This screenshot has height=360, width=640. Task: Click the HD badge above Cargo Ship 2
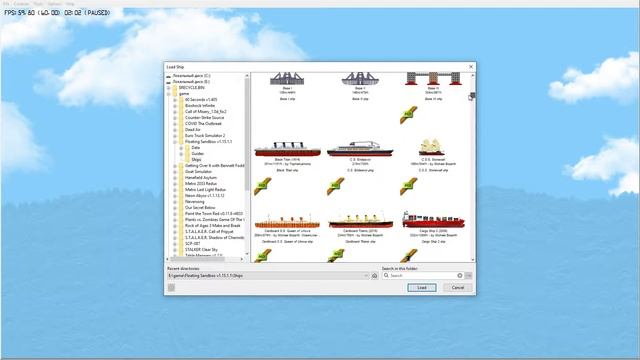click(409, 186)
